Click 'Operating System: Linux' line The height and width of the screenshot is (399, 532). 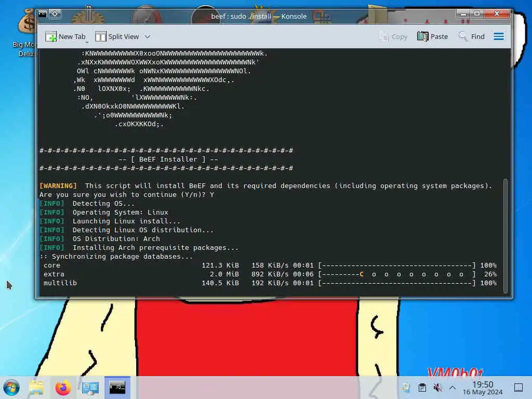(x=120, y=212)
